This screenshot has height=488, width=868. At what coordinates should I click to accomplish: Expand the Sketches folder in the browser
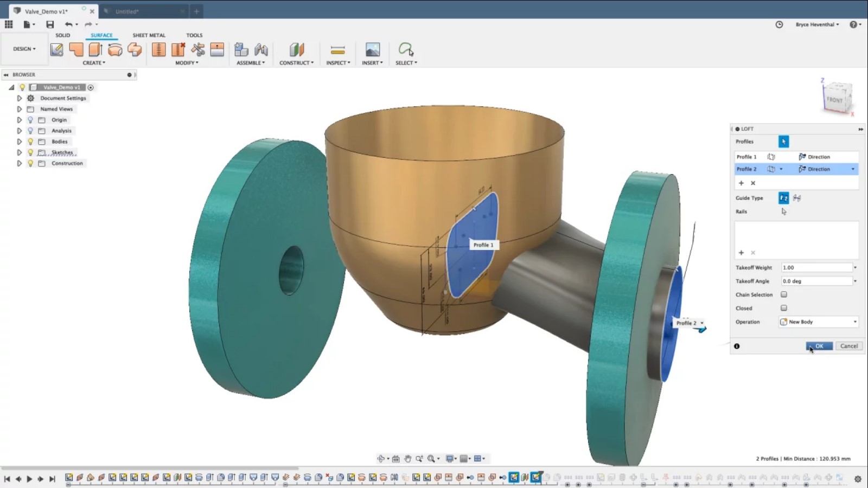coord(20,152)
